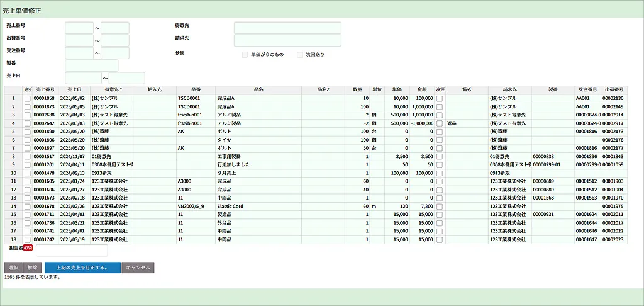This screenshot has width=644, height=306.
Task: Click the 00000838 製番 cell
Action: [x=553, y=156]
